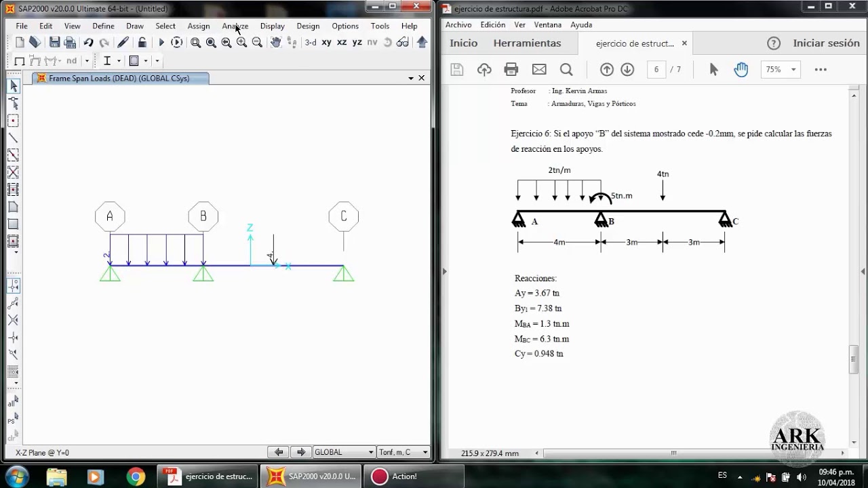Image resolution: width=868 pixels, height=488 pixels.
Task: Set the view to yz plane
Action: tap(357, 42)
